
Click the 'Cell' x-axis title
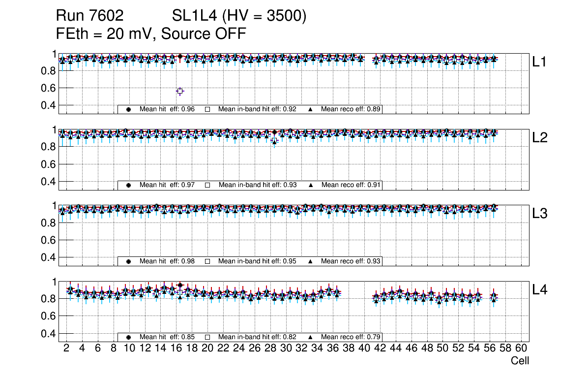tap(520, 361)
